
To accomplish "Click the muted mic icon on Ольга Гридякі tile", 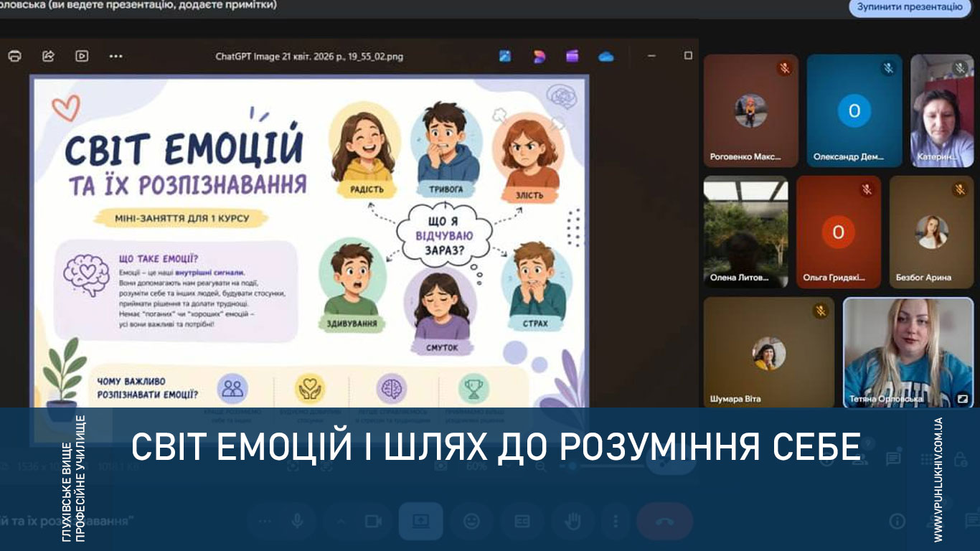I will tap(867, 189).
